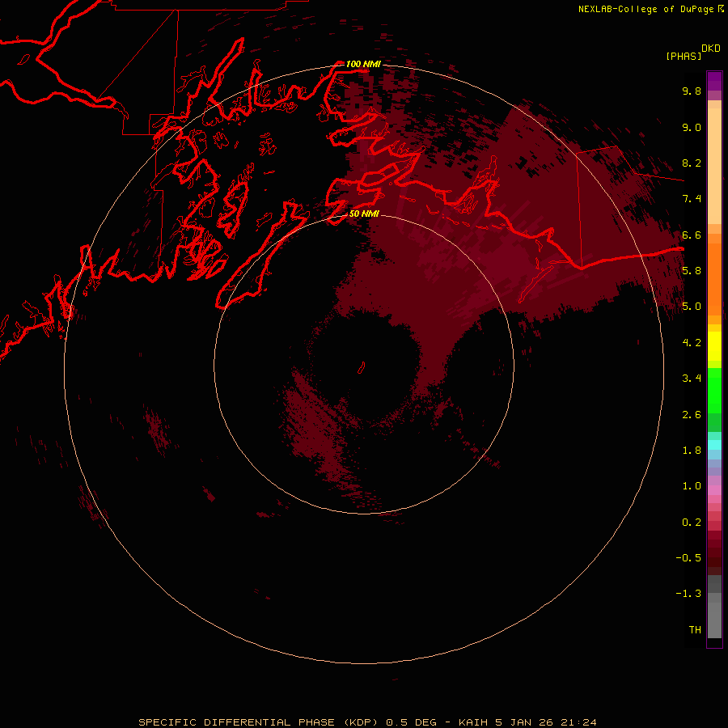
Task: Click the DKD unit label above the legend
Action: (x=711, y=49)
